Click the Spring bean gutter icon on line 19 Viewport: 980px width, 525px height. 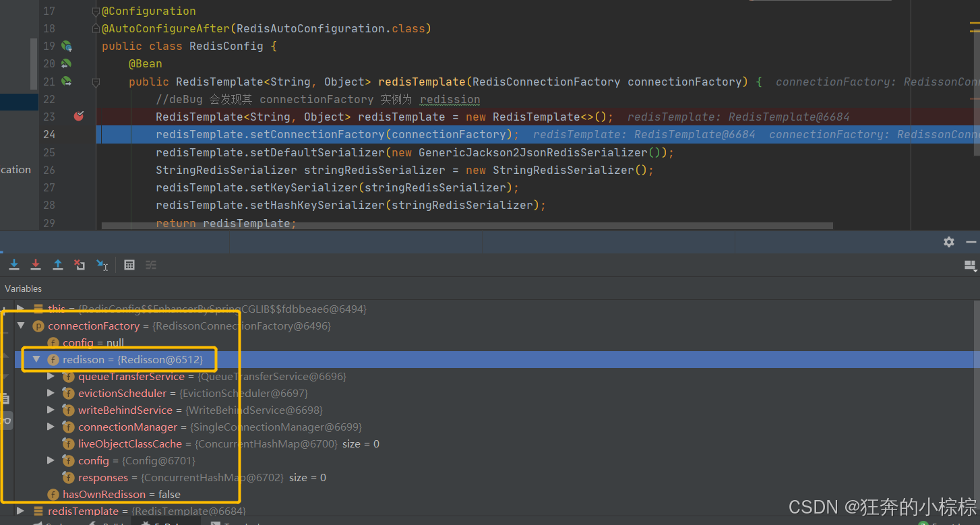67,46
